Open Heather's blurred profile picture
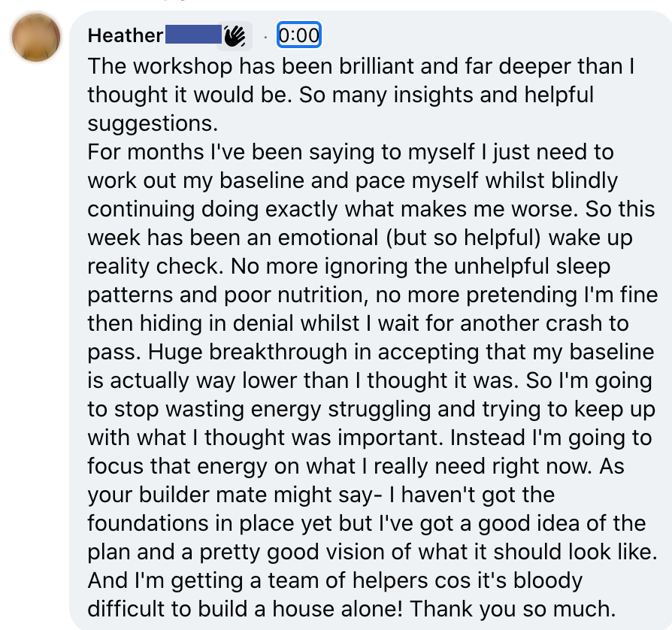The height and width of the screenshot is (630, 672). coord(36,38)
